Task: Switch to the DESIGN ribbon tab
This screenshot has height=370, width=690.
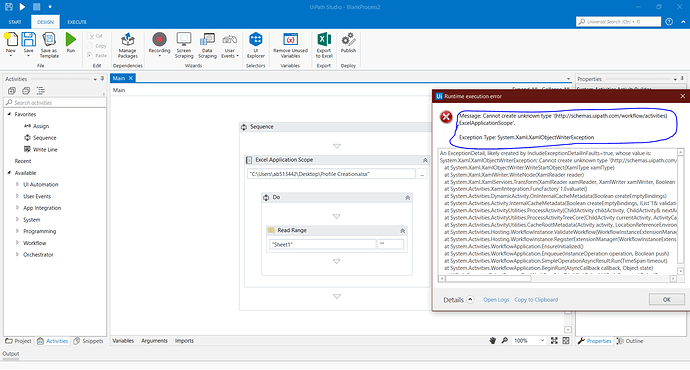Action: coord(45,22)
